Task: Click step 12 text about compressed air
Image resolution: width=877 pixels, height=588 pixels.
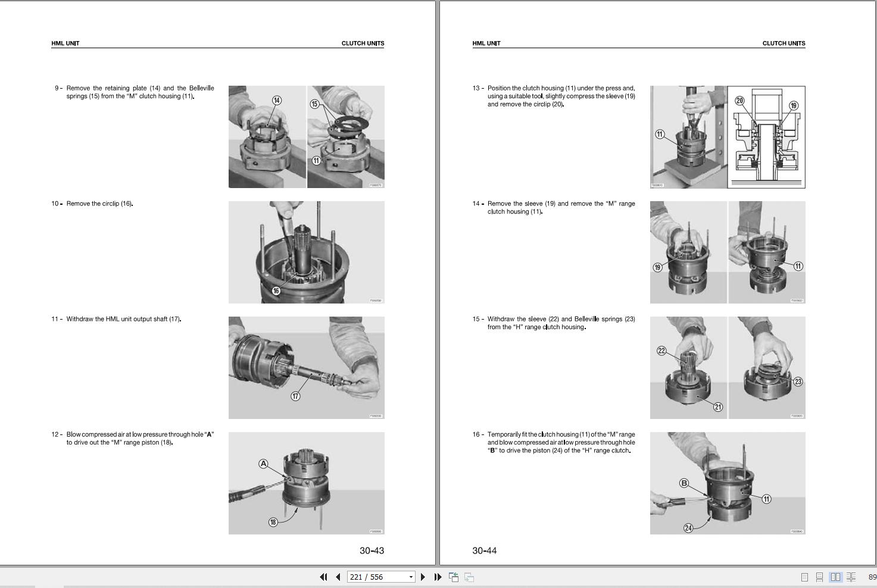Action: (x=140, y=439)
